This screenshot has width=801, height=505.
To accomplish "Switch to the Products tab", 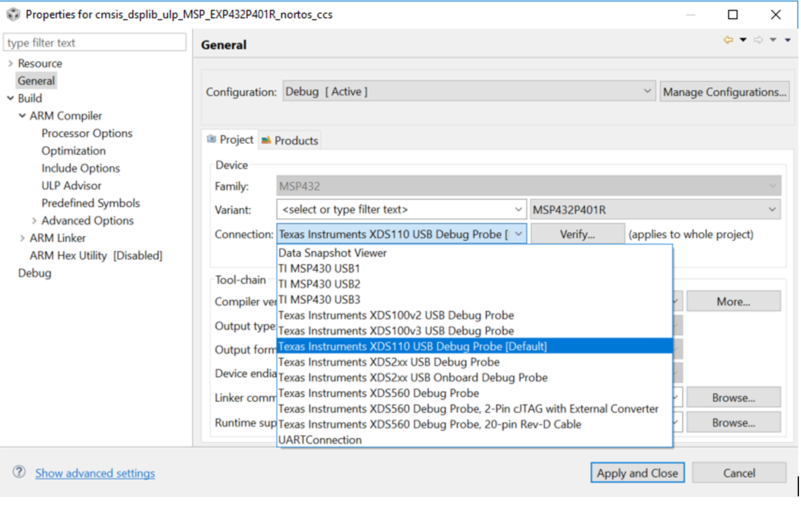I will pyautogui.click(x=290, y=141).
